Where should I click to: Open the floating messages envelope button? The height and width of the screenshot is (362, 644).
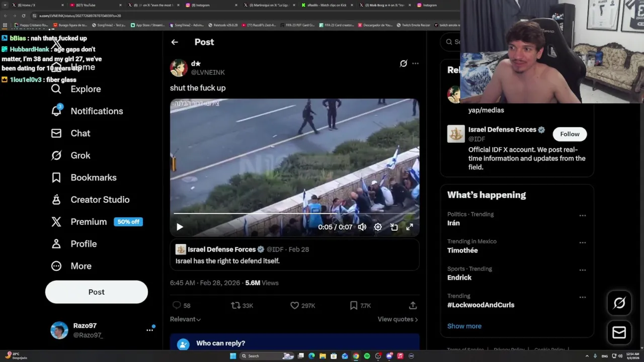(x=619, y=332)
